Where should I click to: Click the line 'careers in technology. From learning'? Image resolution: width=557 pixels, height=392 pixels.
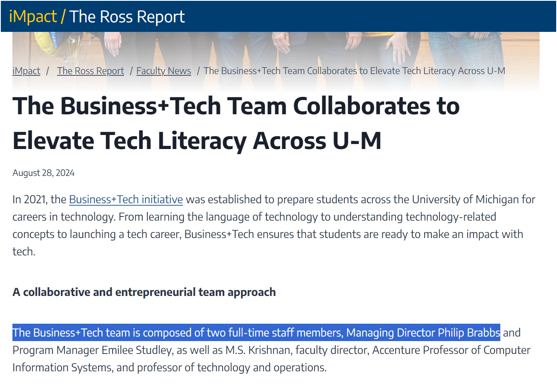(254, 217)
